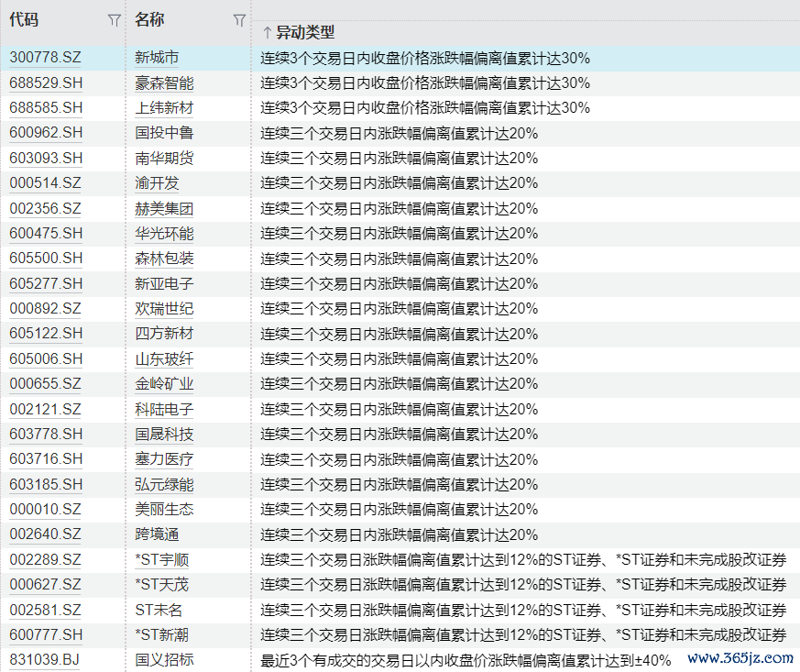Open stock code 000655.SZ

point(46,384)
